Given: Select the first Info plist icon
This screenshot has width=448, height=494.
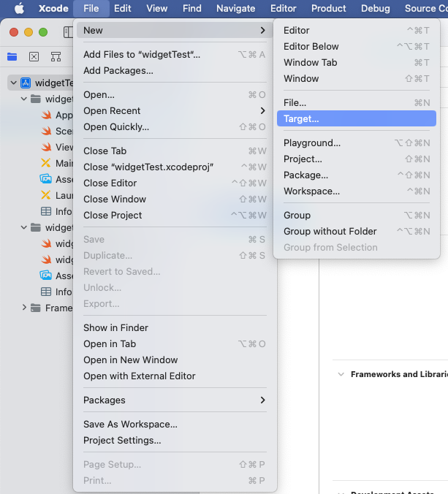Looking at the screenshot, I should [46, 211].
